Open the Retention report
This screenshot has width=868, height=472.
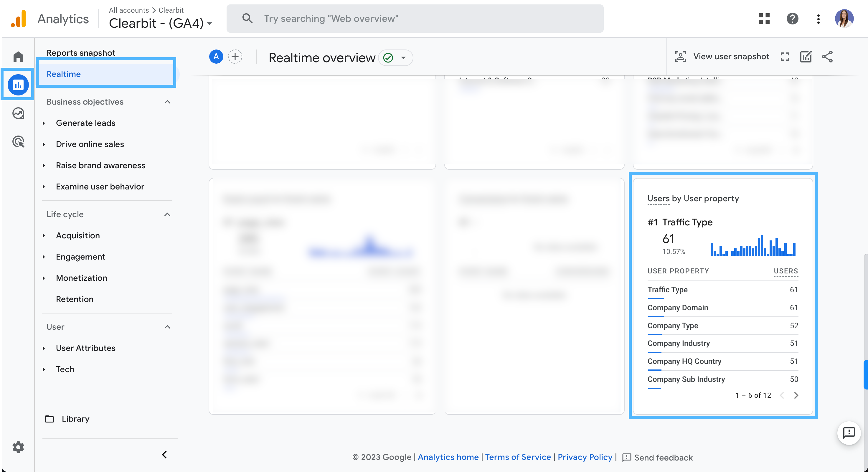coord(75,299)
